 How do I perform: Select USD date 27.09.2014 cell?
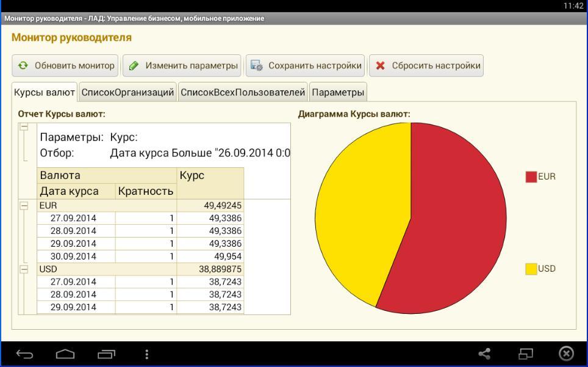coord(76,282)
